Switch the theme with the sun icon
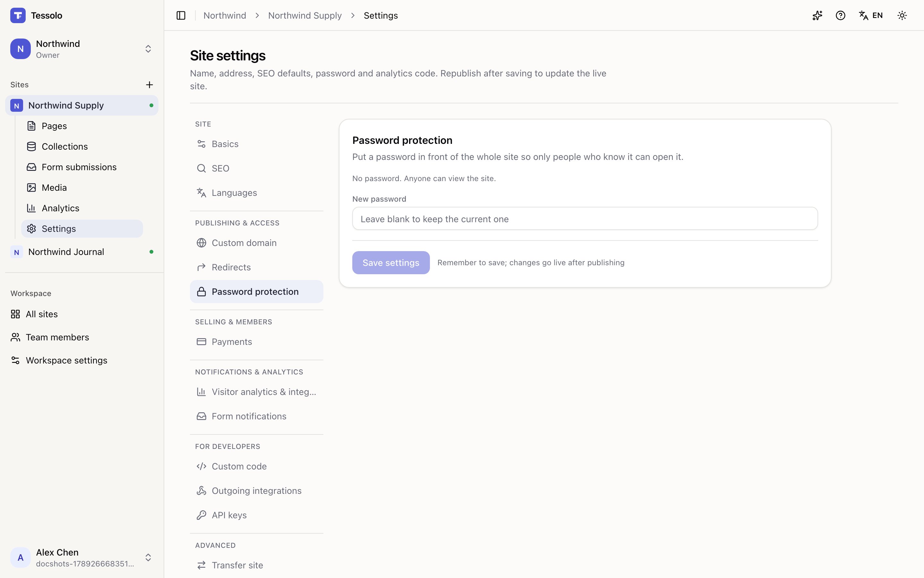This screenshot has width=924, height=578. coord(902,15)
